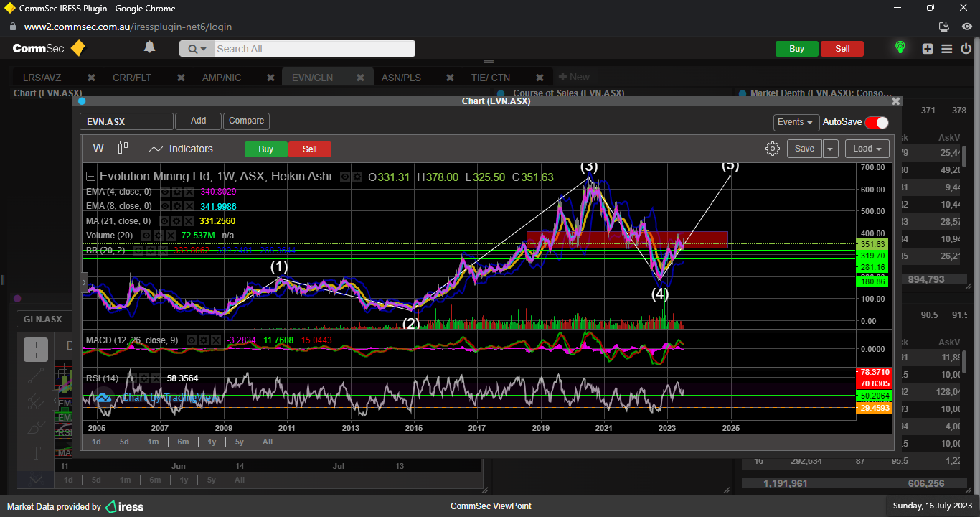Switch to the ASN/PLS tab

click(x=401, y=78)
